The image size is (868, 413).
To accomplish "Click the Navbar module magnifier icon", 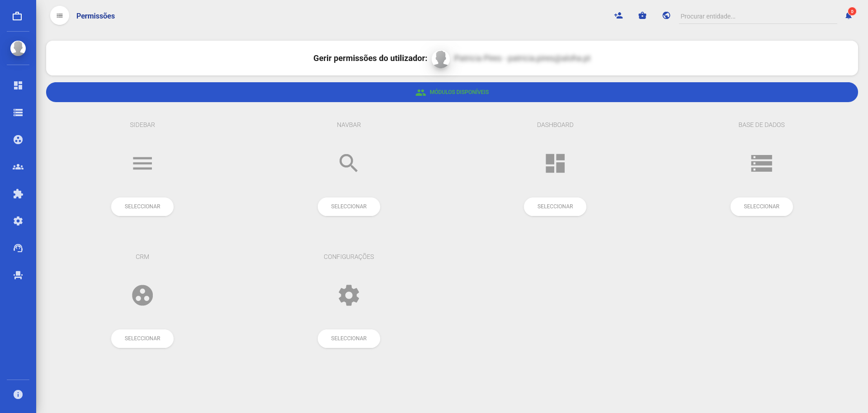I will pos(349,163).
